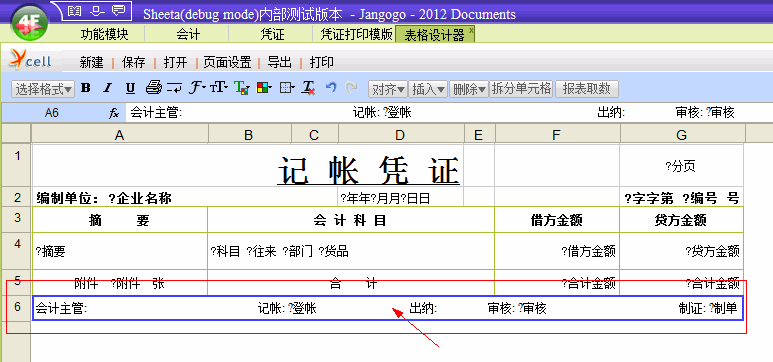Screen dimensions: 773x362
Task: Click the book icon in title bar
Action: pos(74,10)
